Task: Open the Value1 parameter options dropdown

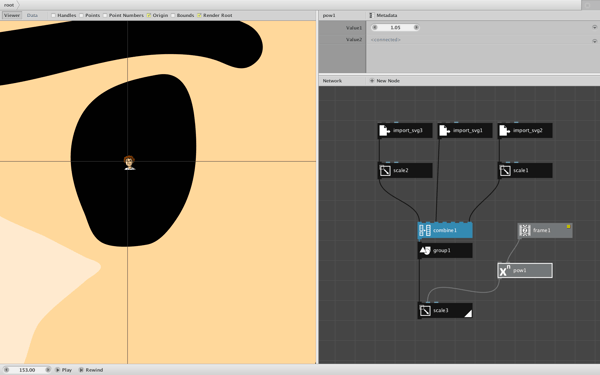Action: tap(594, 27)
